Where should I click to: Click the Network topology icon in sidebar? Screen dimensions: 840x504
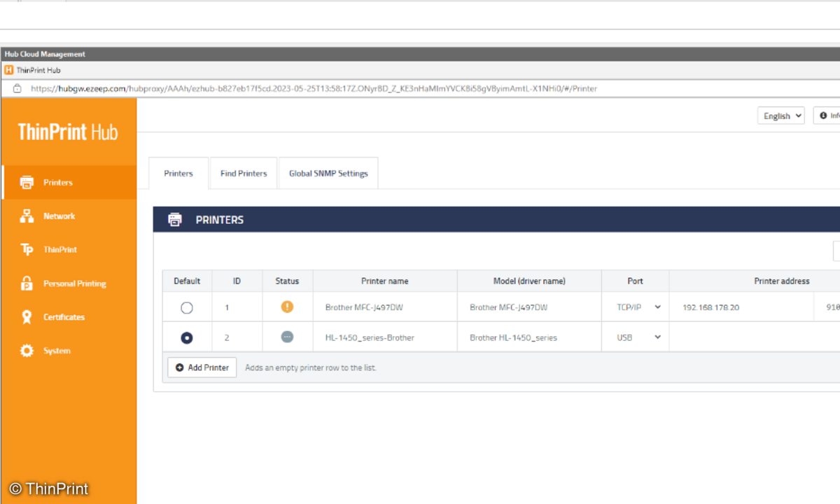pyautogui.click(x=27, y=216)
